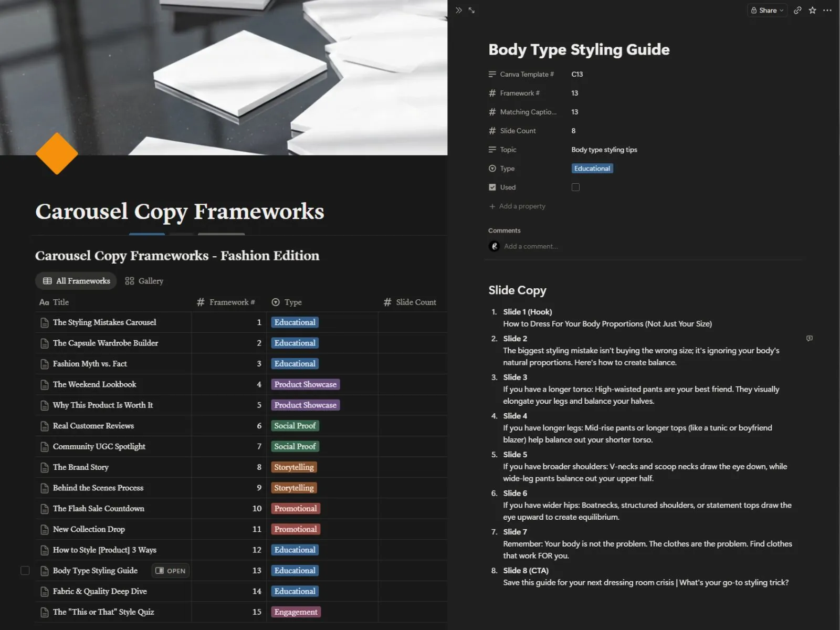The image size is (840, 630).
Task: Open the Behind the Scenes Process page
Action: (98, 488)
